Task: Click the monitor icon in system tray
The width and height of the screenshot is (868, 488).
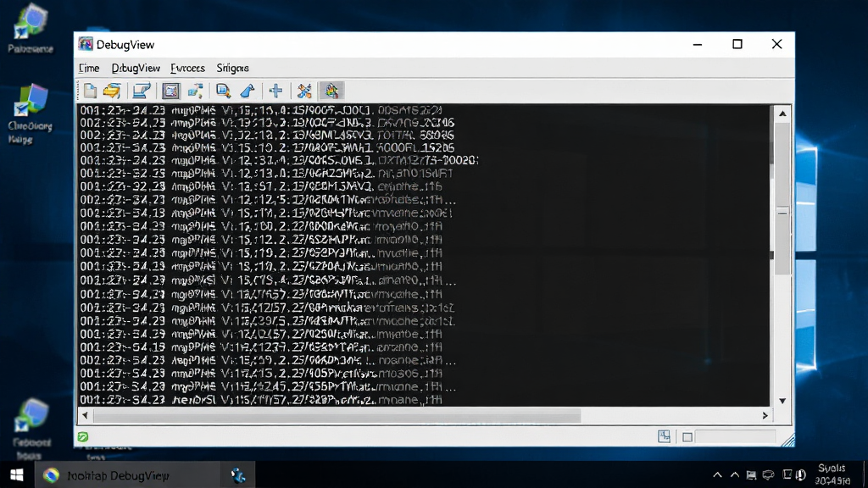Action: coord(751,475)
